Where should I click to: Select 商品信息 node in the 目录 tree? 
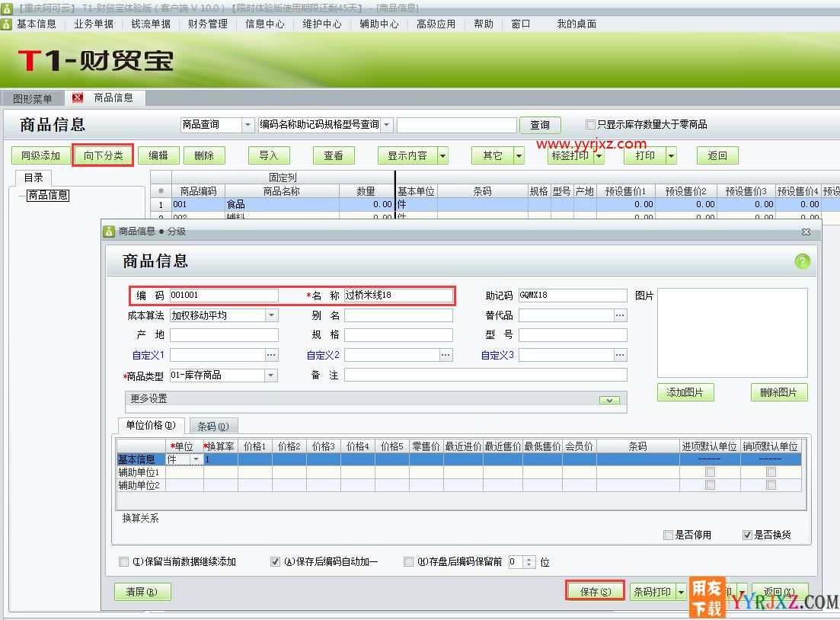click(48, 195)
